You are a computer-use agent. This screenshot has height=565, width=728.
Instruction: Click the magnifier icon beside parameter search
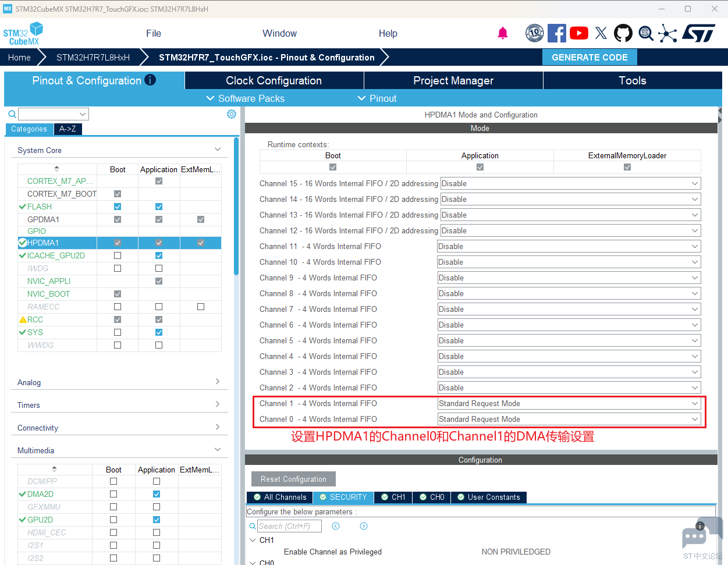tap(253, 526)
